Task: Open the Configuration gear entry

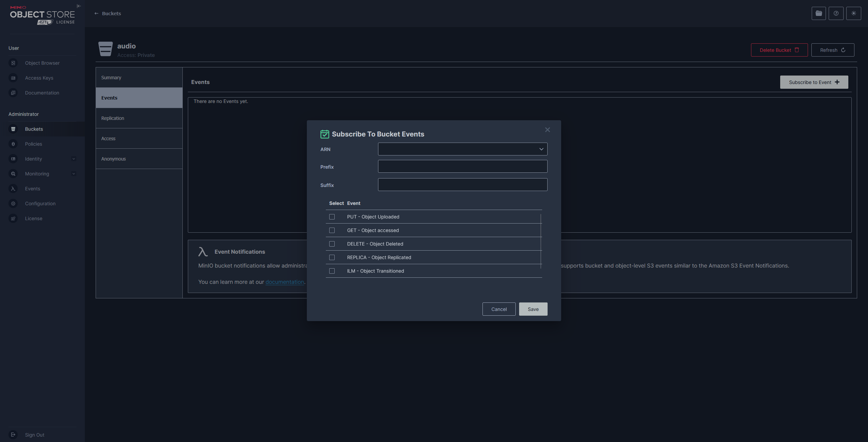Action: [40, 204]
